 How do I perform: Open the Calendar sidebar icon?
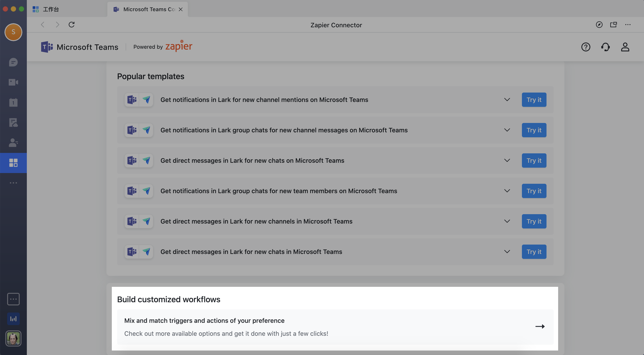click(13, 102)
